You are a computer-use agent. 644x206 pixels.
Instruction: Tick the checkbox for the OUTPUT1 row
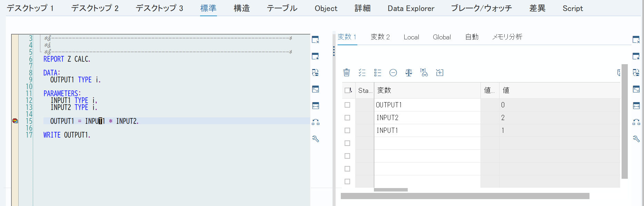pyautogui.click(x=347, y=105)
